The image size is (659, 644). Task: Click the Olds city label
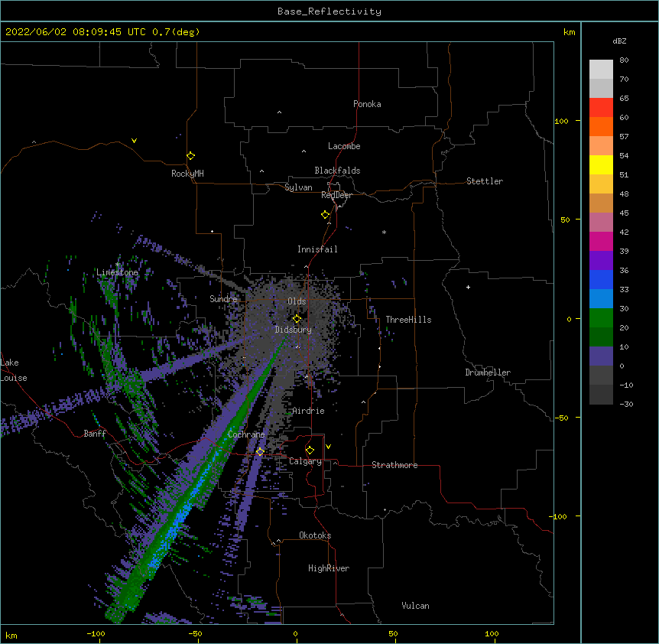pos(297,301)
